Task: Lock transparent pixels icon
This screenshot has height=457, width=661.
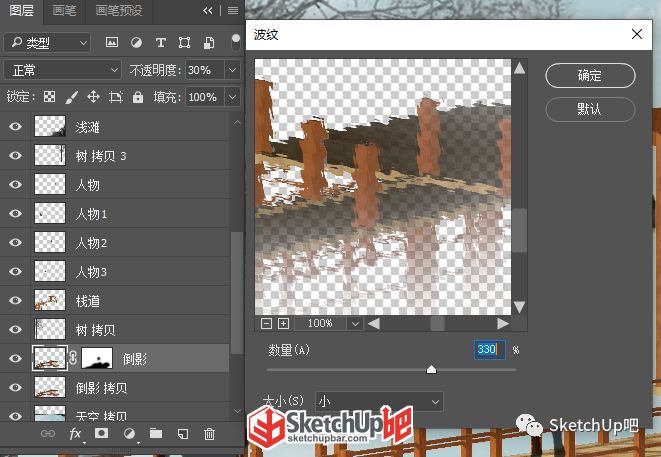Action: (x=49, y=97)
